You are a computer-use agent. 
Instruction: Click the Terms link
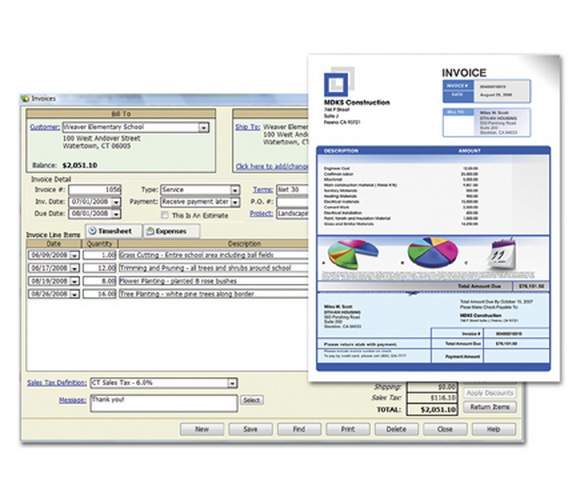coord(263,190)
